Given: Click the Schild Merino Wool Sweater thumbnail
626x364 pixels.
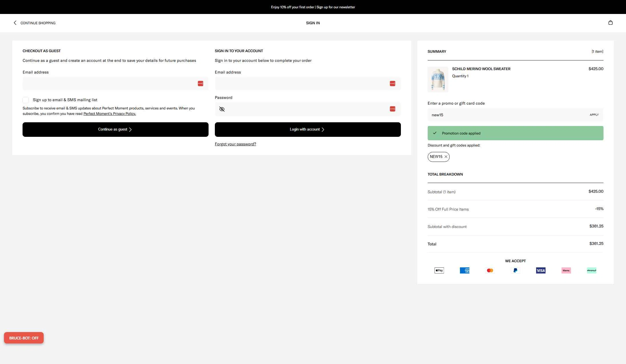Looking at the screenshot, I should [x=438, y=80].
